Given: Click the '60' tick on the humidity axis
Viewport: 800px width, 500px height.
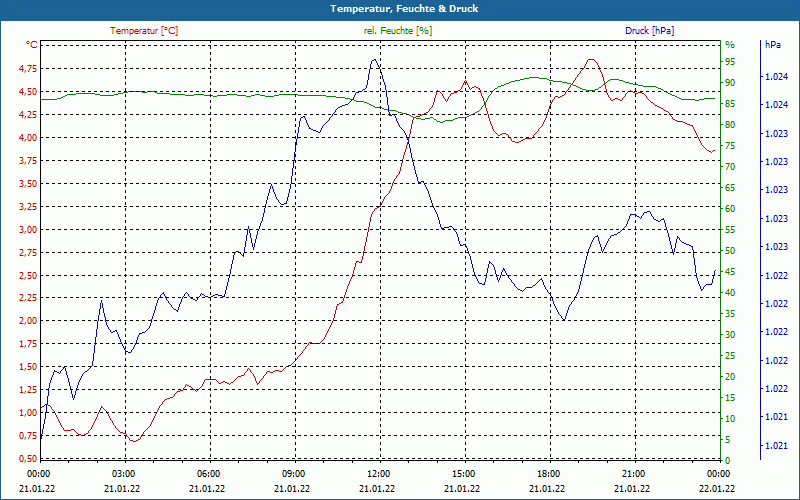Looking at the screenshot, I should (730, 209).
